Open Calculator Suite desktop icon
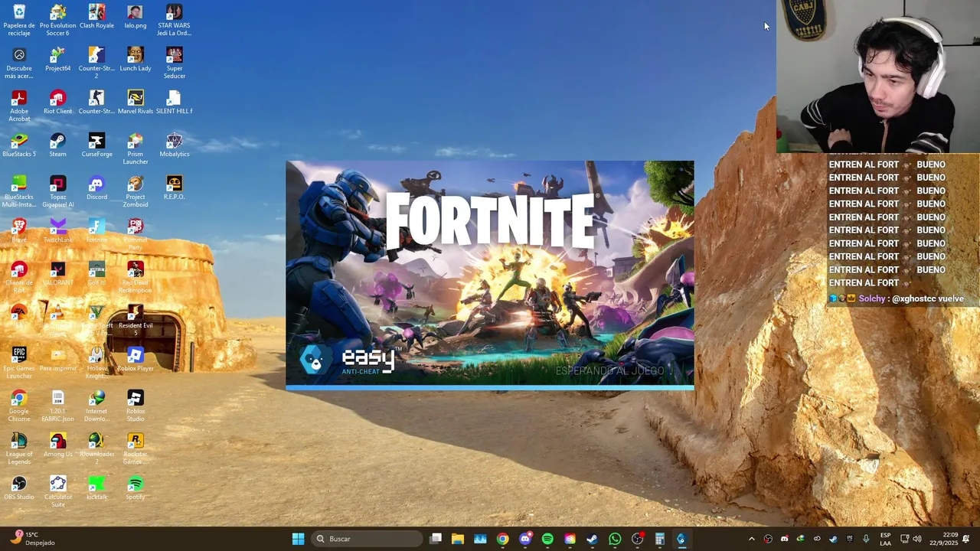 pyautogui.click(x=57, y=491)
